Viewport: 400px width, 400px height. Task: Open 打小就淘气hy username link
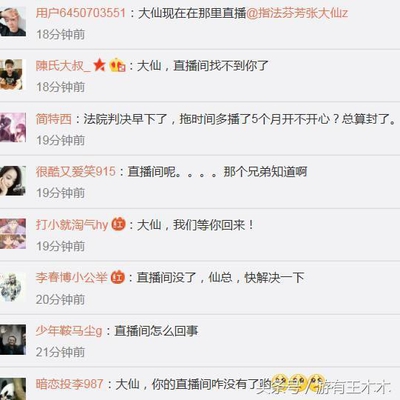(x=72, y=225)
